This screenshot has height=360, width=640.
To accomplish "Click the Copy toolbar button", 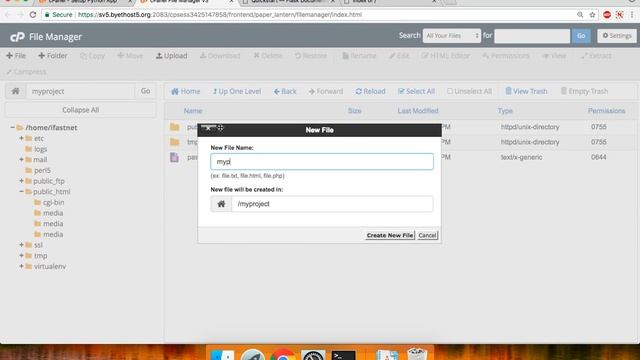I will (x=92, y=56).
